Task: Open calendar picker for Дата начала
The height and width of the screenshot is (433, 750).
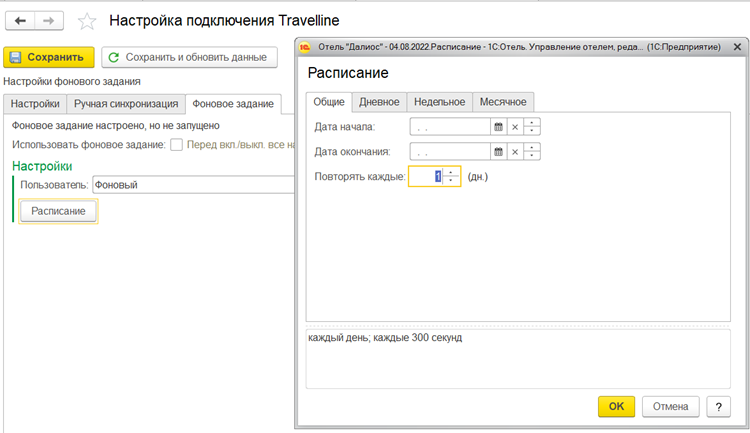Action: click(498, 127)
